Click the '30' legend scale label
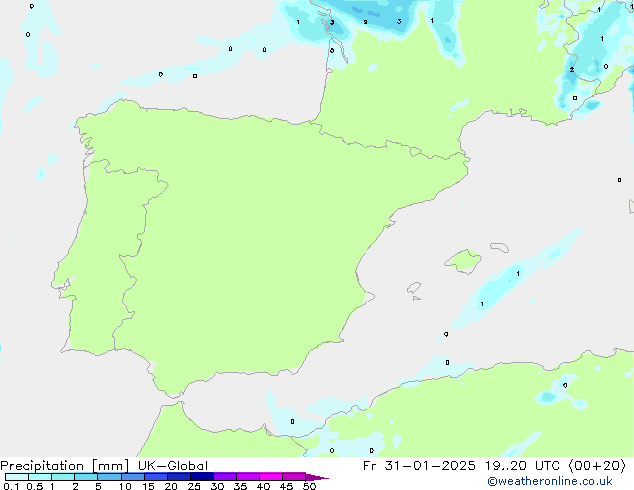The width and height of the screenshot is (634, 490). click(x=217, y=486)
